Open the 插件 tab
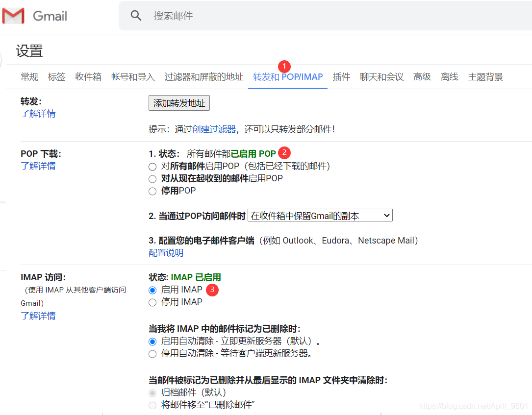The image size is (532, 415). coord(341,77)
